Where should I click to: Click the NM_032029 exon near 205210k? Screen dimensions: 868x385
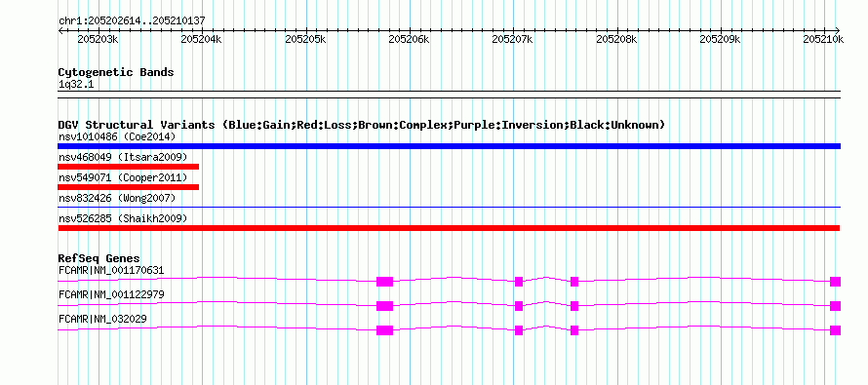pos(836,330)
